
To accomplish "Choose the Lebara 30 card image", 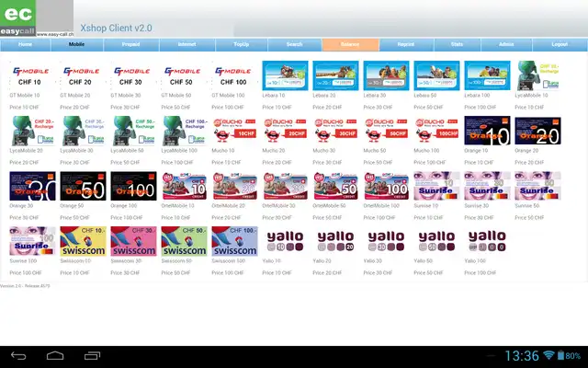I will (386, 75).
